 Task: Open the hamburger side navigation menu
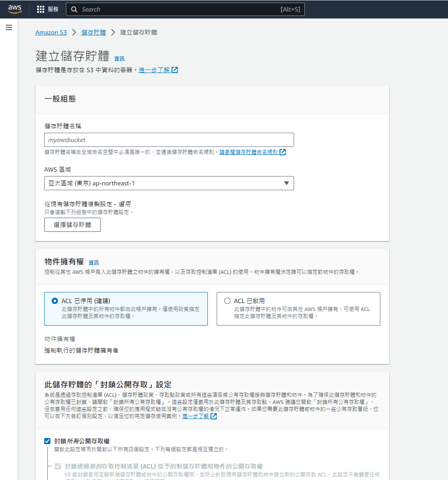point(9,27)
